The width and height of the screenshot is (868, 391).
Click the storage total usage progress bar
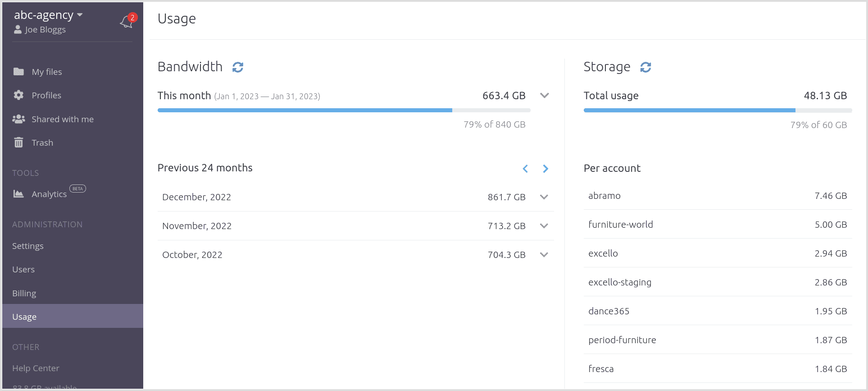coord(718,110)
